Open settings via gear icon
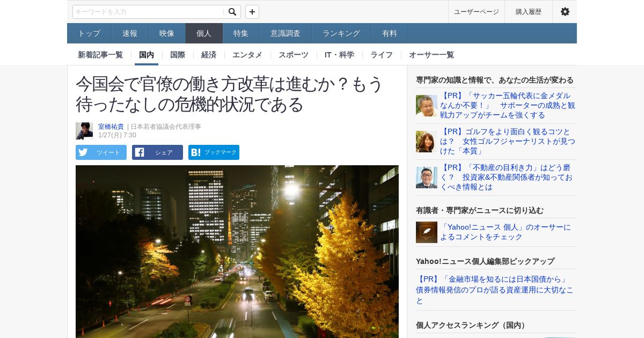The width and height of the screenshot is (644, 338). (x=565, y=12)
